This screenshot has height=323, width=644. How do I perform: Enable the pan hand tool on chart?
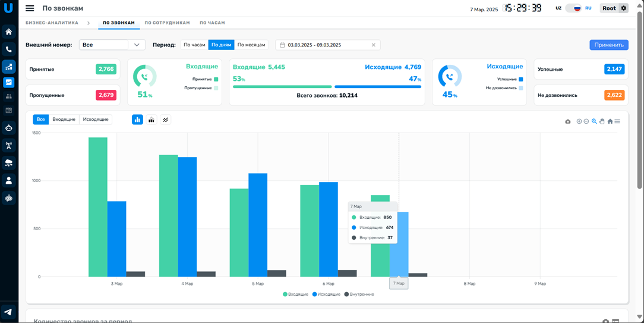point(602,121)
